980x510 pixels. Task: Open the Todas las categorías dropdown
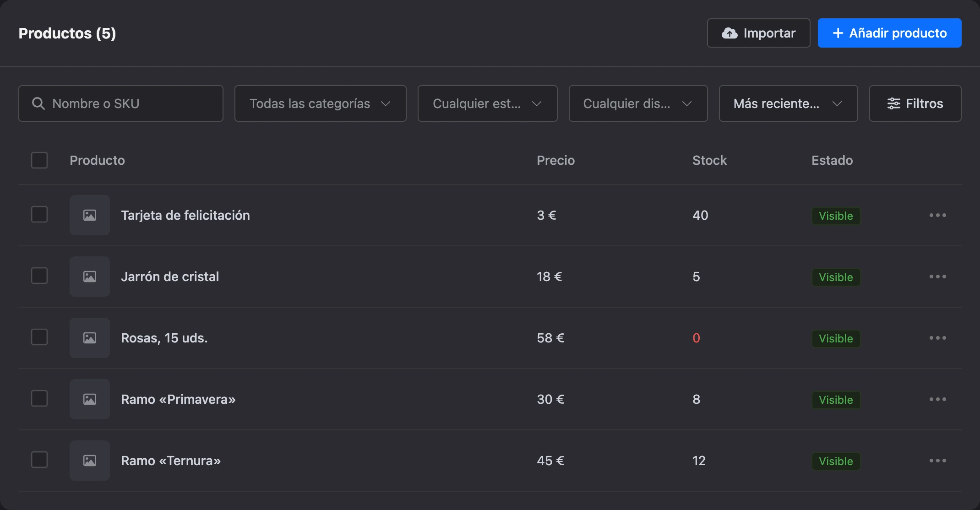[321, 103]
